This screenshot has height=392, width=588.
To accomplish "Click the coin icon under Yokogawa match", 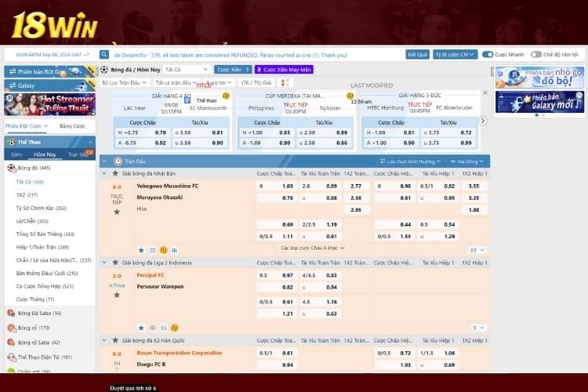I will pyautogui.click(x=164, y=250).
